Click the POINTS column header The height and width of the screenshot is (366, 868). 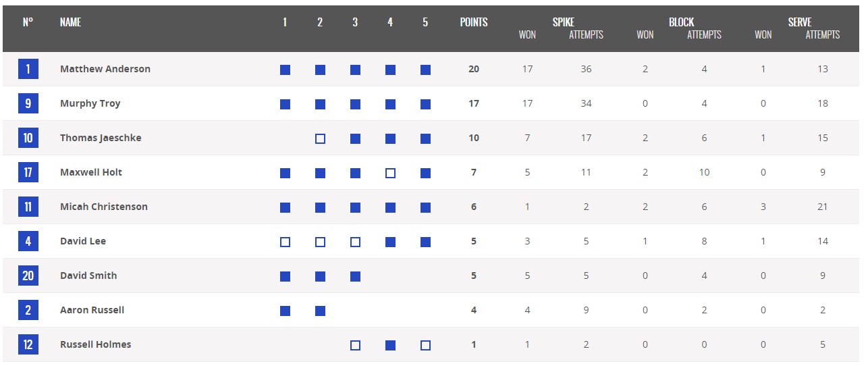474,22
